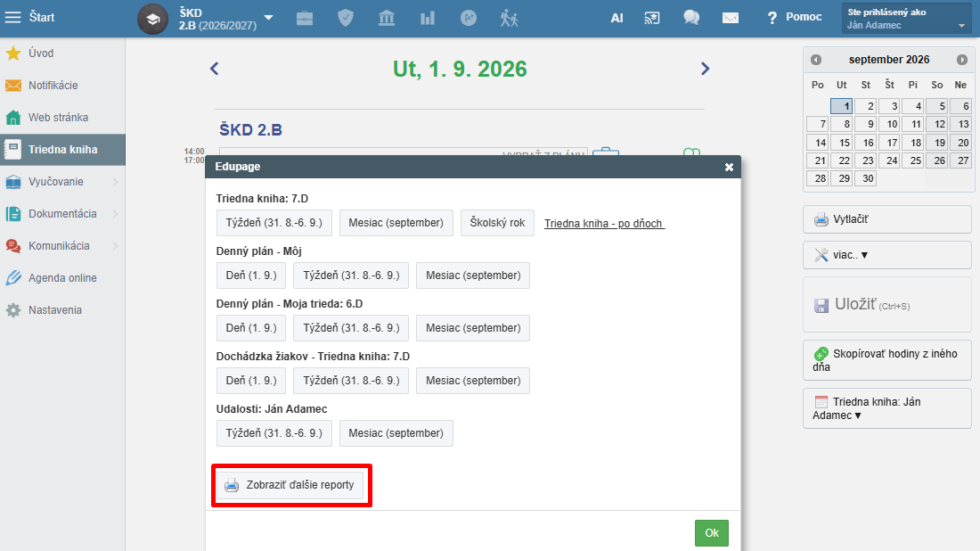Close the Edupage dialog

coord(729,167)
